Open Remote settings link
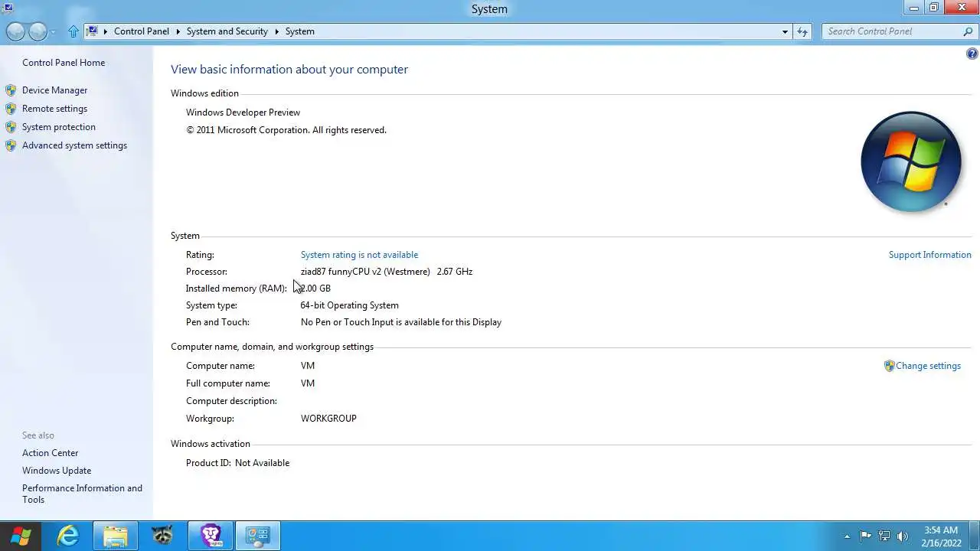Screen dimensions: 980x551 [54, 109]
